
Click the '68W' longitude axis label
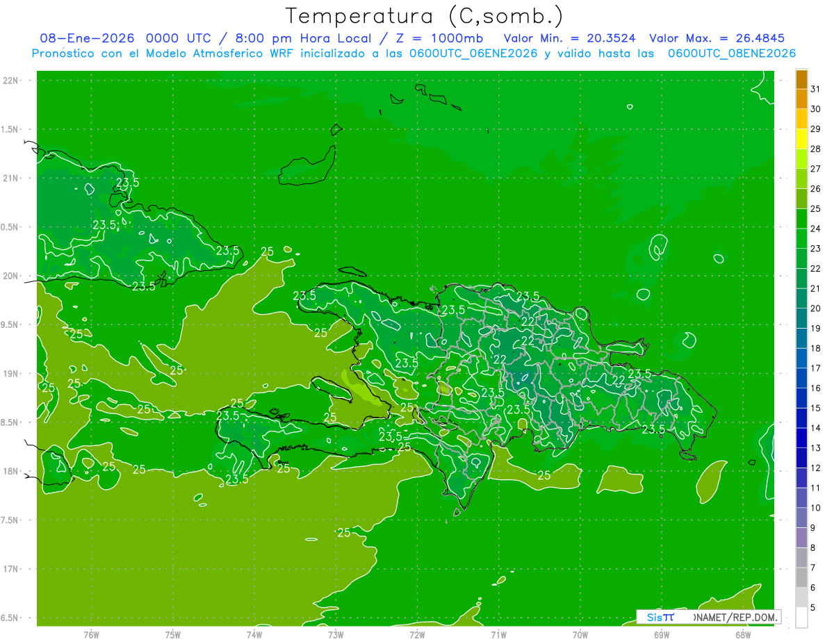pyautogui.click(x=743, y=634)
